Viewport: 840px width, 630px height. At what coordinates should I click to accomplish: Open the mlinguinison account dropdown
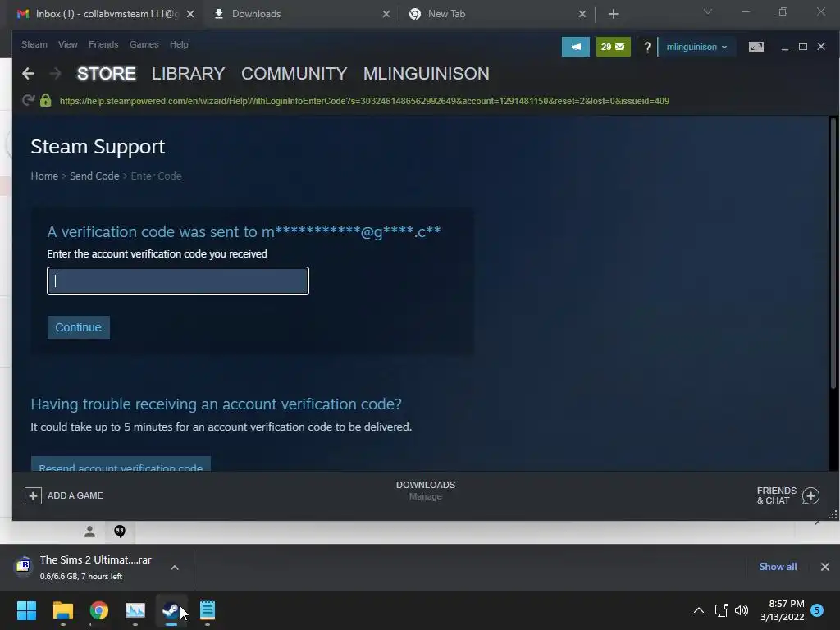point(696,47)
